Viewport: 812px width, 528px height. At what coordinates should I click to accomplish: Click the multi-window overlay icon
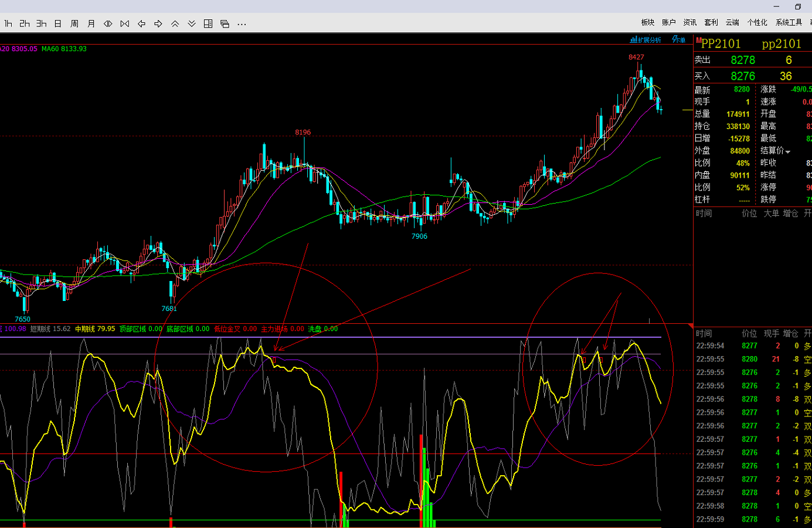pos(225,23)
